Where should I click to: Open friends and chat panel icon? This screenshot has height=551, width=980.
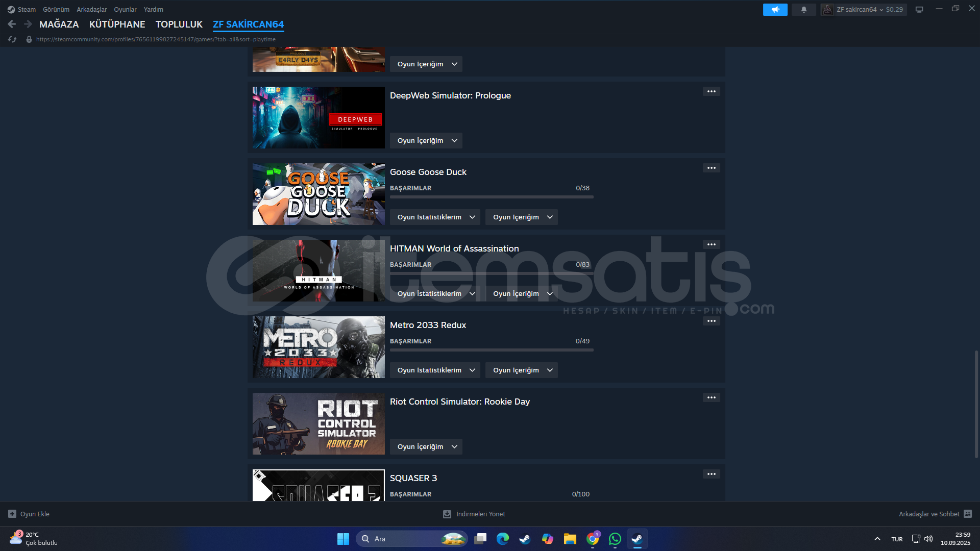(968, 514)
